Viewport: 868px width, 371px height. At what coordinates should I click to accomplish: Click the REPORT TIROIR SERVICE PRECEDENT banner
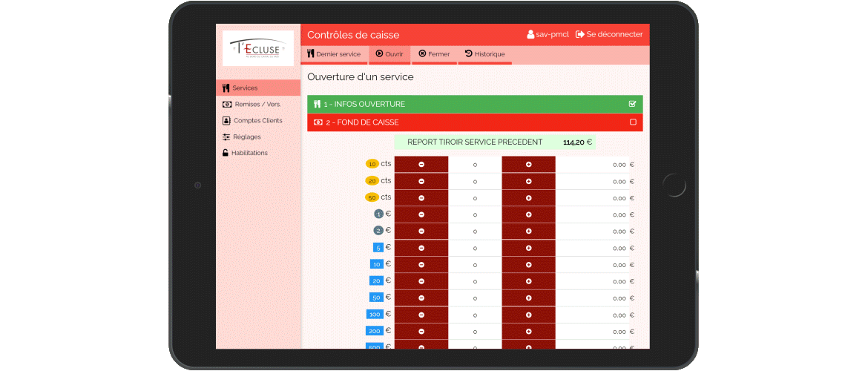pyautogui.click(x=495, y=142)
